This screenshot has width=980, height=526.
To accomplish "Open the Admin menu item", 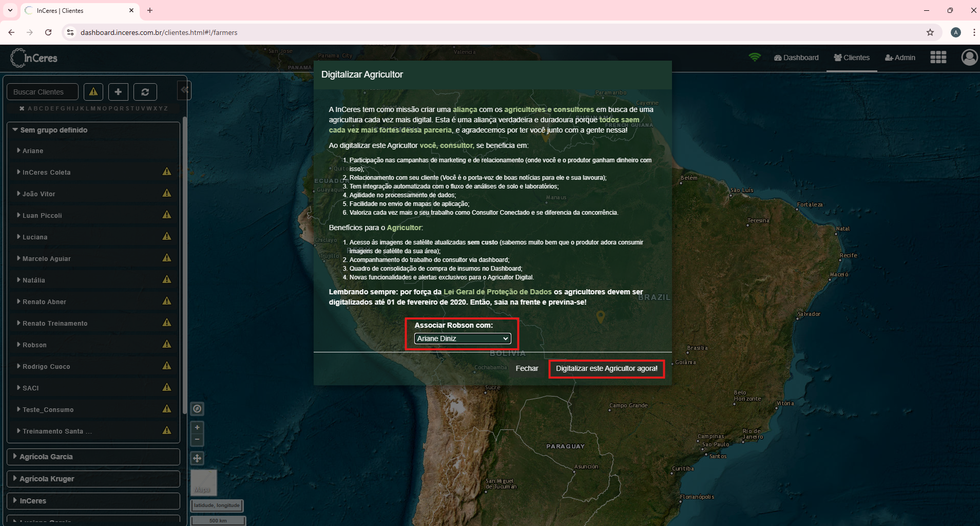I will tap(900, 58).
